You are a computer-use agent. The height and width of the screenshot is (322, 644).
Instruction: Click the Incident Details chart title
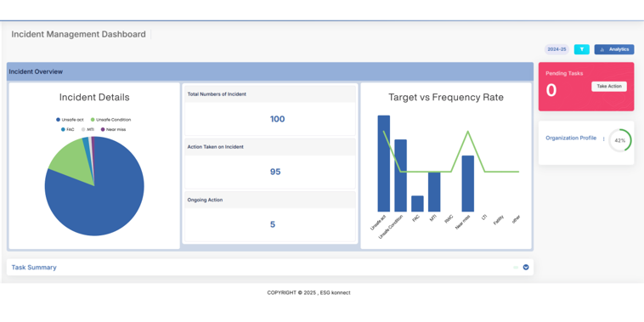click(94, 98)
